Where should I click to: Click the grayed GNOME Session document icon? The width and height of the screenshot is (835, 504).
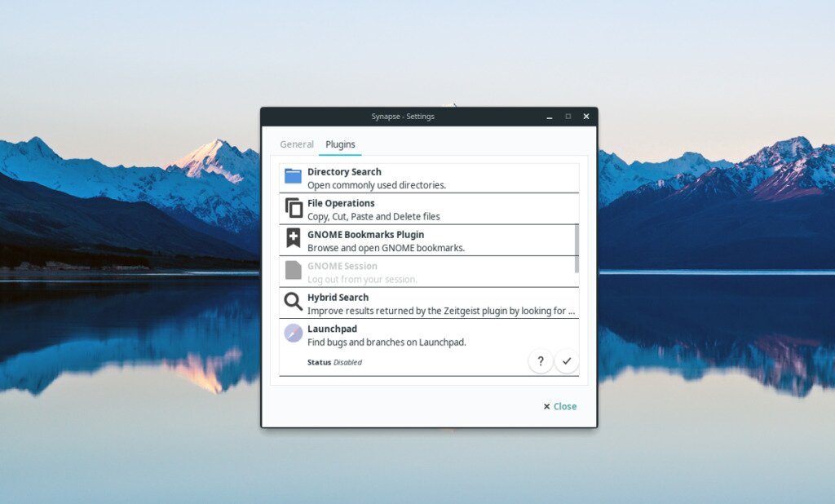[x=294, y=271]
